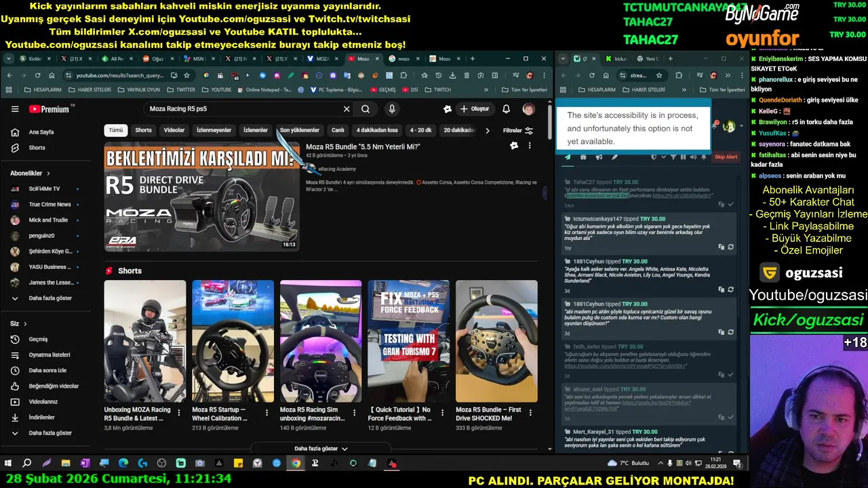Viewport: 868px width, 488px height.
Task: Go to YouTube Premium home logo
Action: pos(49,109)
